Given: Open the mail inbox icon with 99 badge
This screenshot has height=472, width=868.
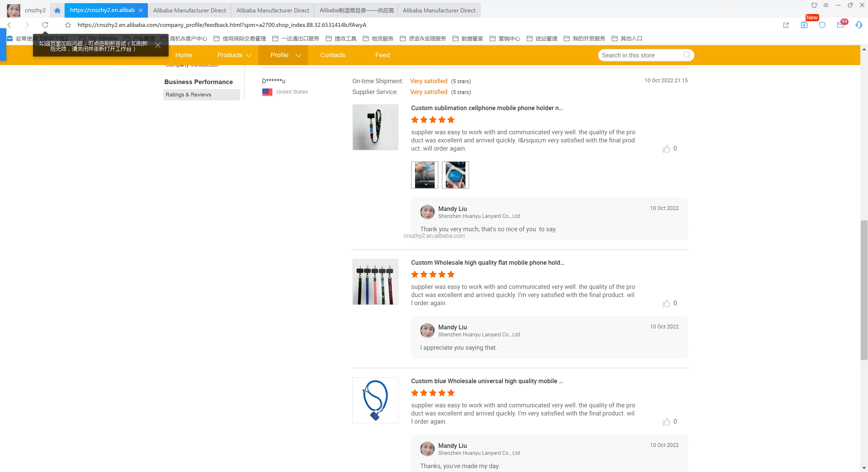Looking at the screenshot, I should [x=840, y=25].
